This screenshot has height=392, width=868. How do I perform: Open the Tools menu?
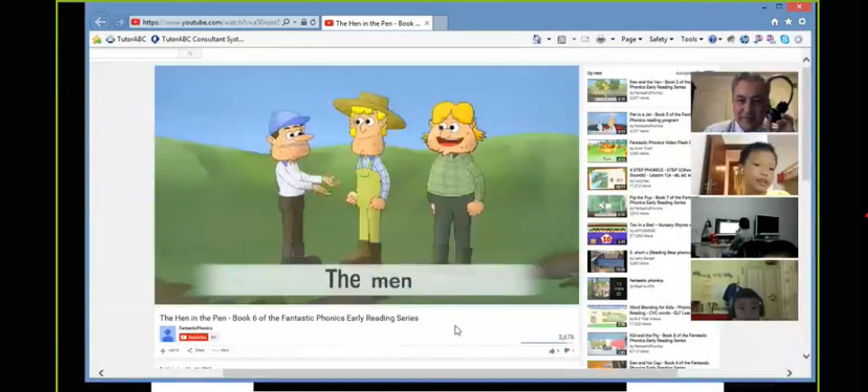click(691, 39)
